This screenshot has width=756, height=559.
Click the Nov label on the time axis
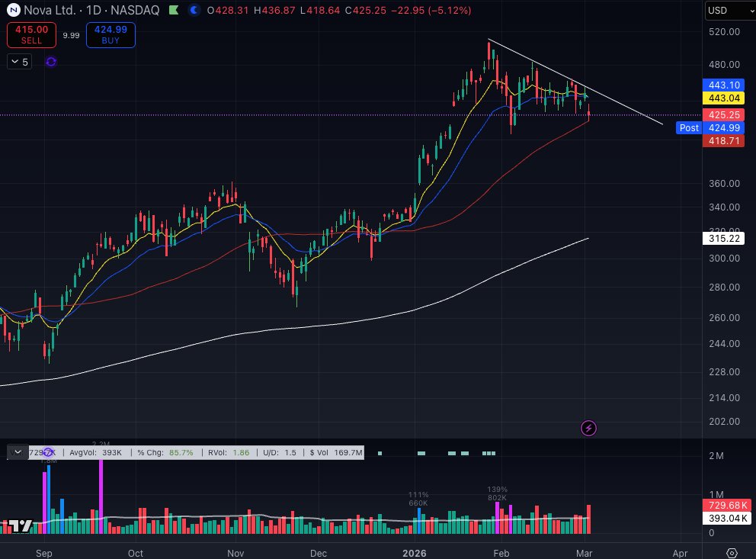pyautogui.click(x=235, y=553)
